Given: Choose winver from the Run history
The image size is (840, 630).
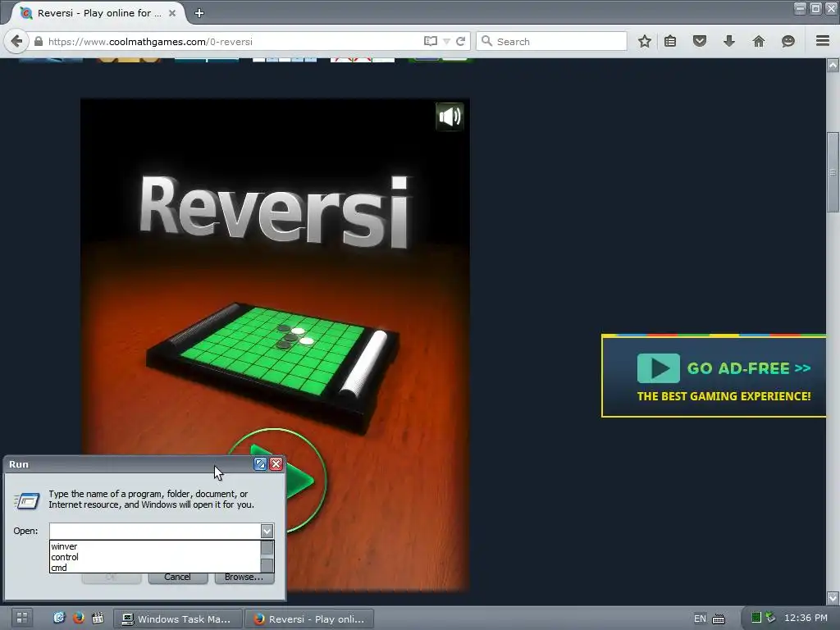Looking at the screenshot, I should click(155, 546).
